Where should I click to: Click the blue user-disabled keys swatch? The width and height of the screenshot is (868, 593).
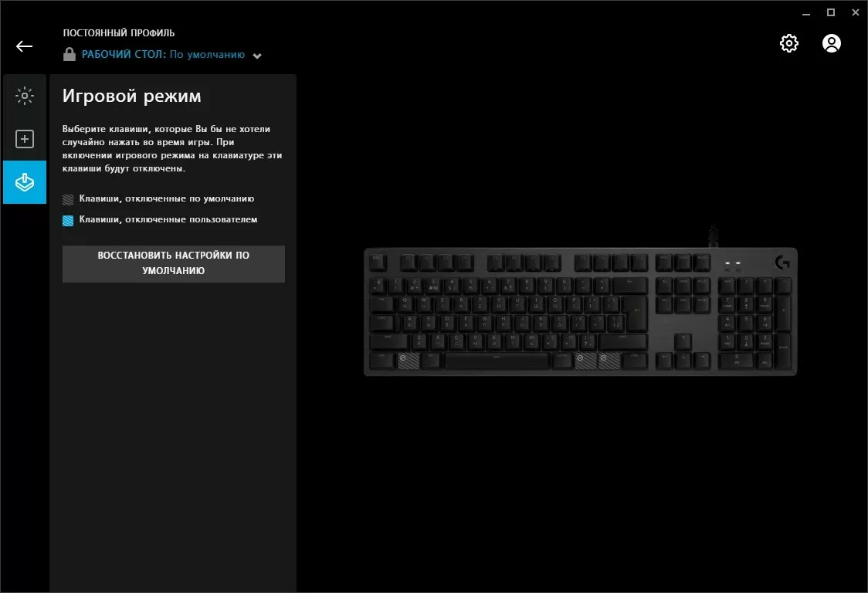pos(68,220)
